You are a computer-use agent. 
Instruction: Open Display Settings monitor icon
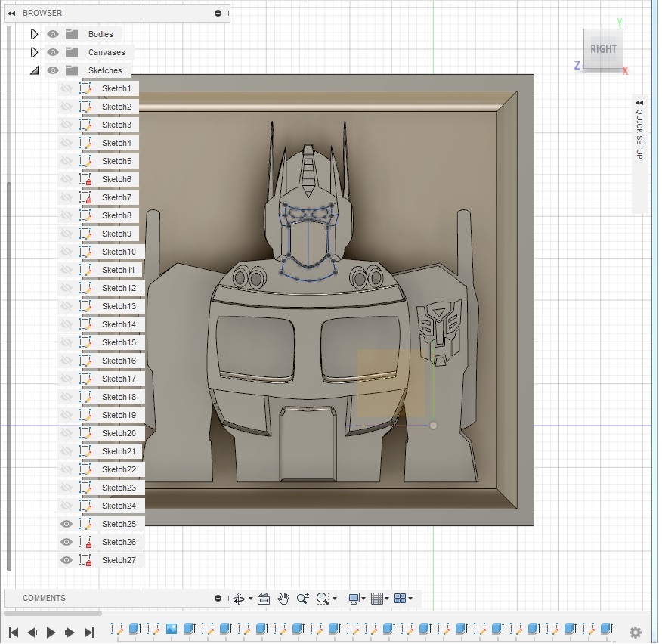(x=354, y=599)
